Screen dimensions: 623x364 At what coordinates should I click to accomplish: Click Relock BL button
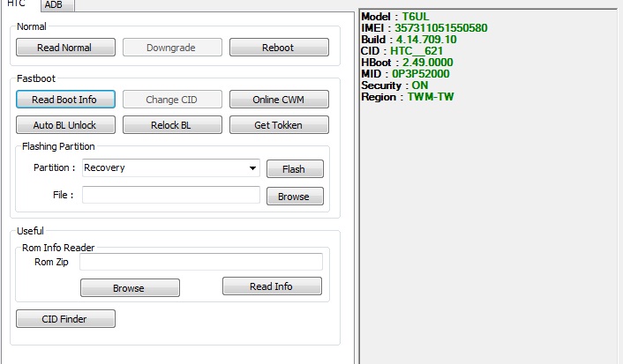coord(172,124)
